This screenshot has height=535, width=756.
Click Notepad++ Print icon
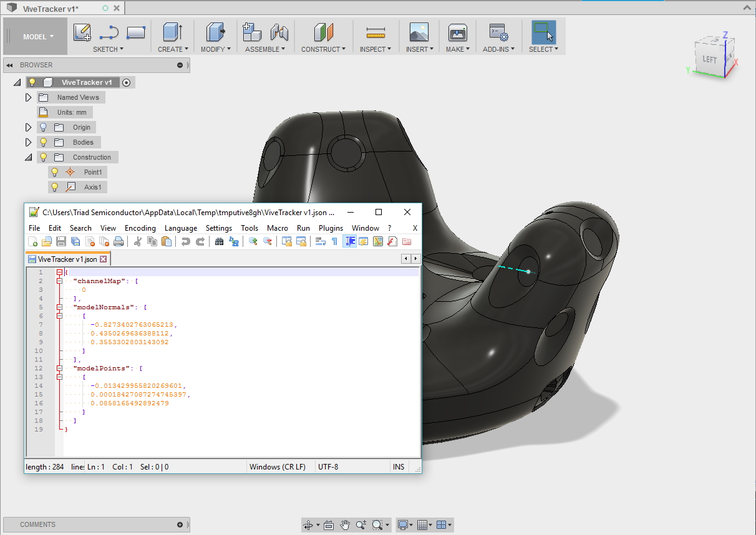pyautogui.click(x=119, y=242)
